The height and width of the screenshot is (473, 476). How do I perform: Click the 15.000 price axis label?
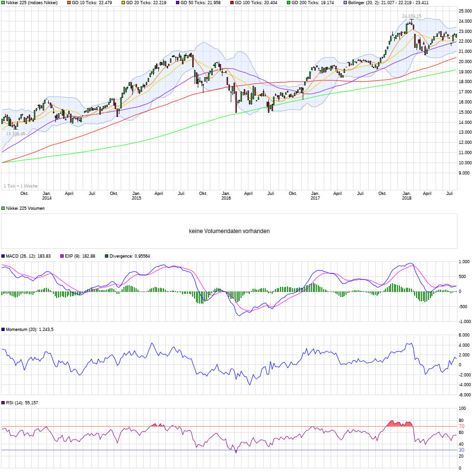point(465,112)
